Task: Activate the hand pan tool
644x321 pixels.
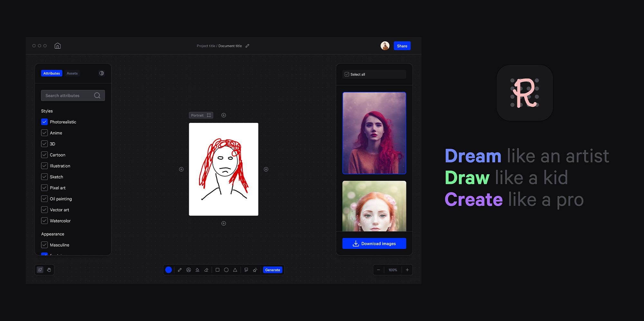Action: tap(49, 270)
